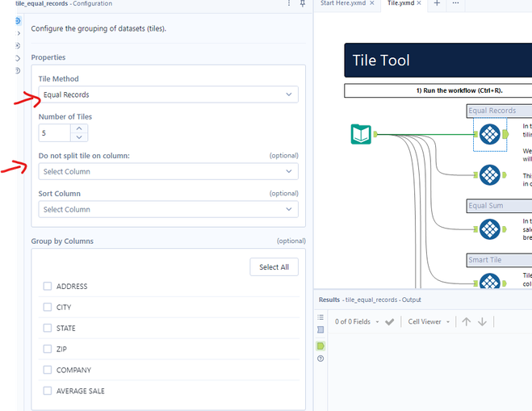Open a new workflow tab with plus

click(x=437, y=3)
